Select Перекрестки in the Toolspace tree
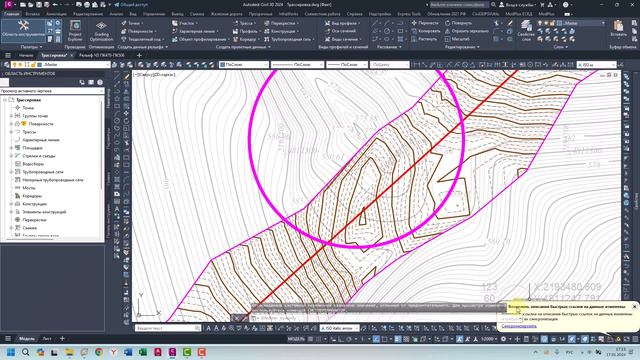This screenshot has height=360, width=640. point(34,220)
